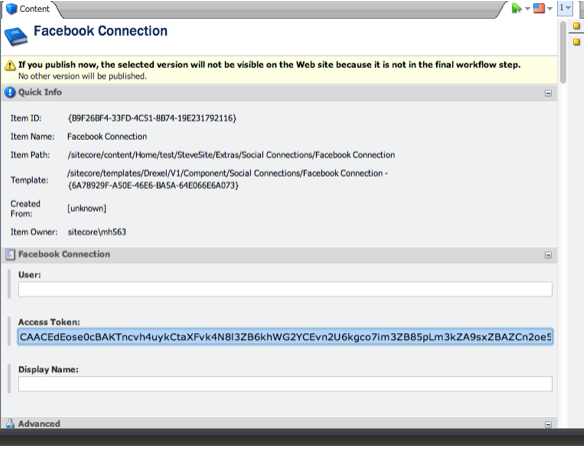This screenshot has width=587, height=449.
Task: Click the Facebook Connection page title
Action: (x=100, y=31)
